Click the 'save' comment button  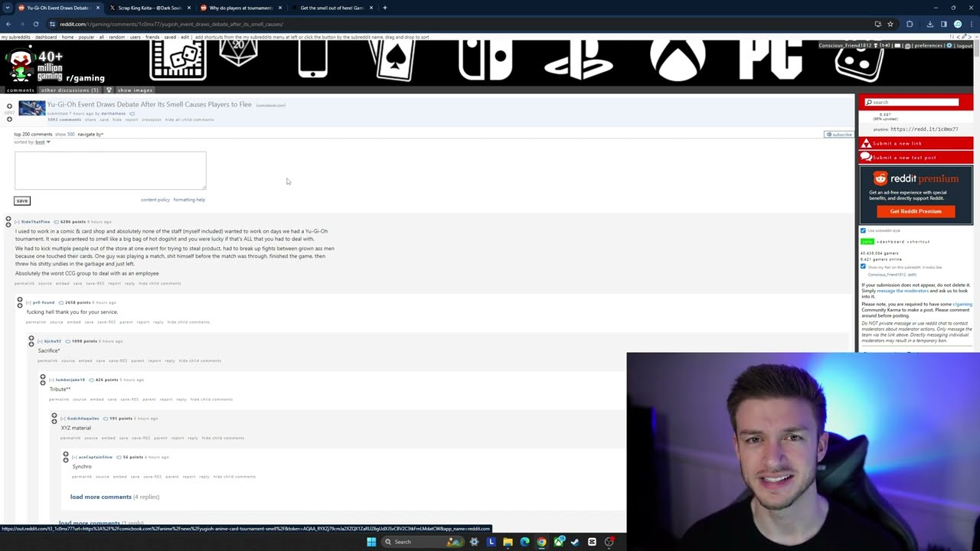[x=21, y=201]
